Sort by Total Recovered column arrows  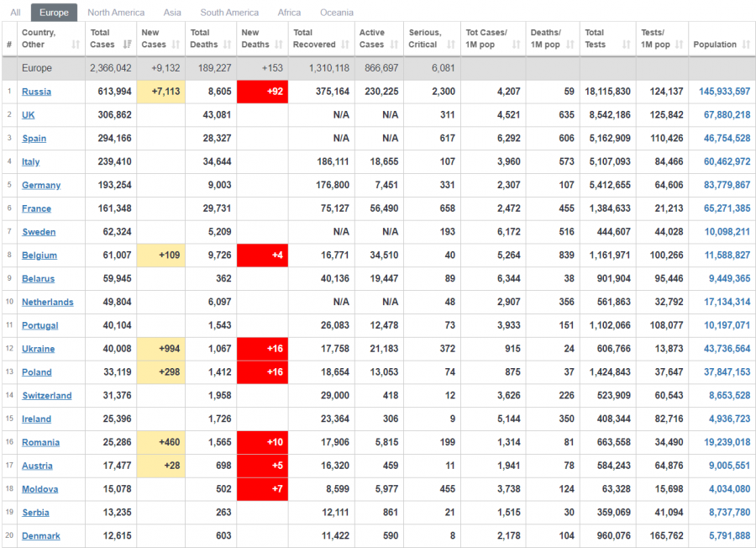345,45
